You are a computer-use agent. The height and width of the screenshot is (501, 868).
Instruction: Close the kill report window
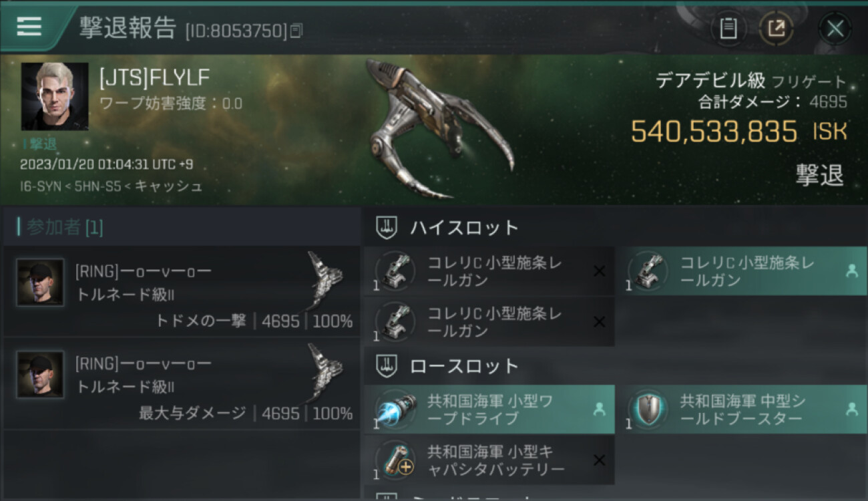[x=835, y=29]
